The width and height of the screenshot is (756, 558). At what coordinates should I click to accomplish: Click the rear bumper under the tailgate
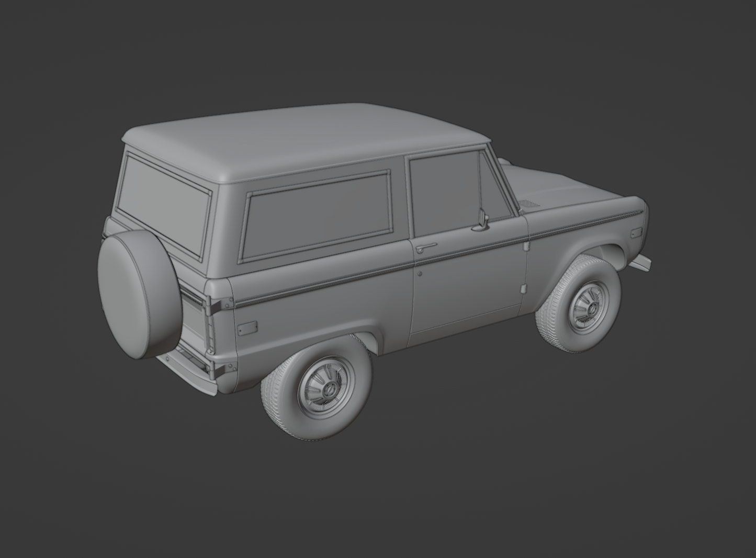188,375
